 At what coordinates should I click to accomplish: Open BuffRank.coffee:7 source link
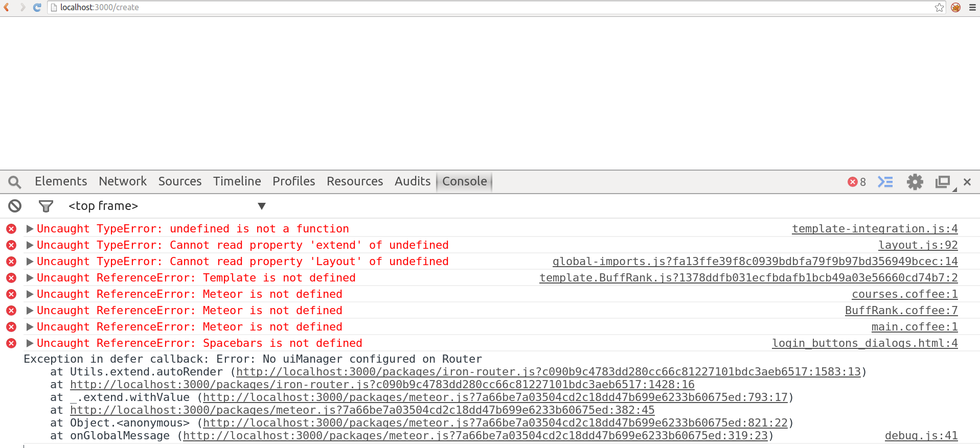point(901,311)
